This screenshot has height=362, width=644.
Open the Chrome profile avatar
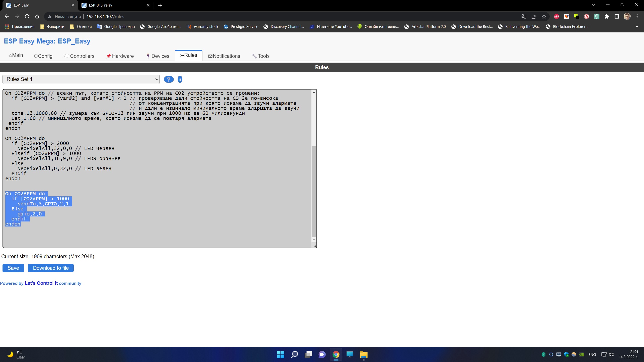click(627, 17)
